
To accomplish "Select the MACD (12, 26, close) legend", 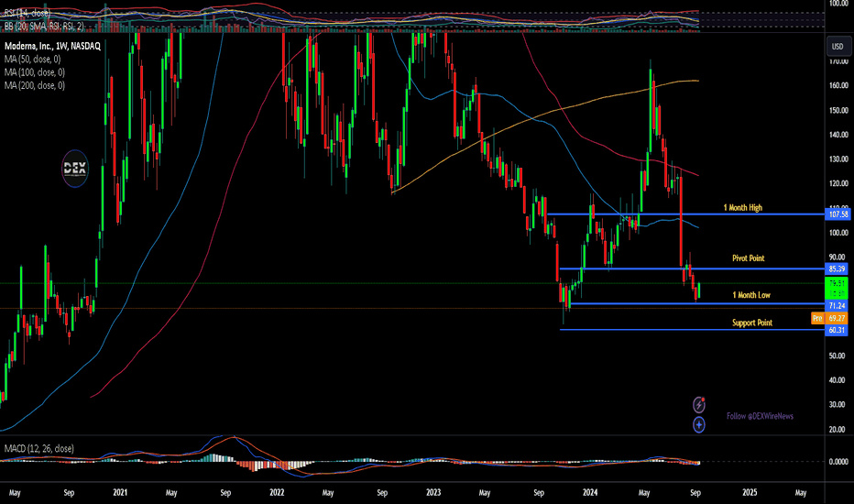I will [39, 448].
